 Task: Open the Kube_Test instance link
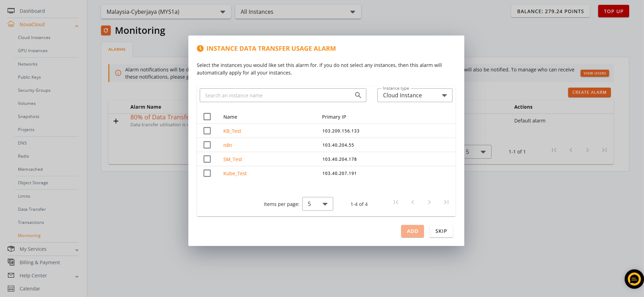click(x=235, y=174)
